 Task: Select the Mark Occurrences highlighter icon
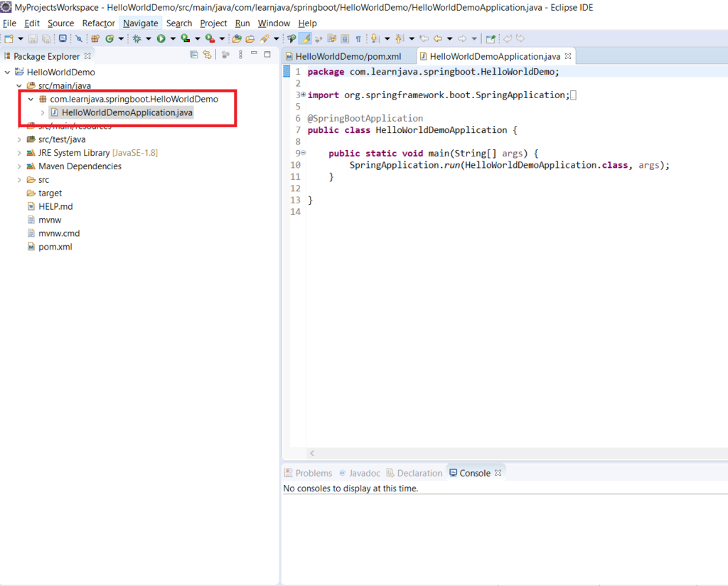(x=305, y=38)
